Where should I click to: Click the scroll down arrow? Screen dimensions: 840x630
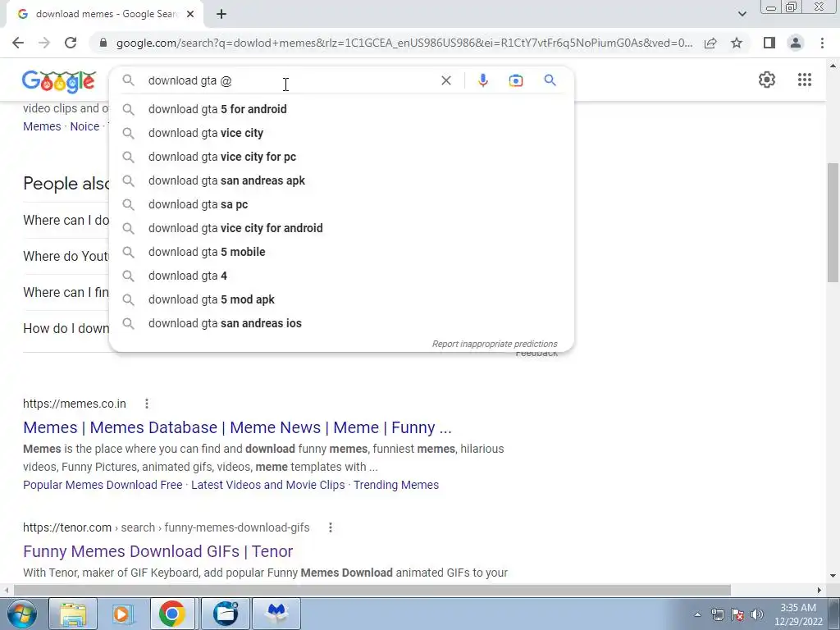[x=833, y=576]
